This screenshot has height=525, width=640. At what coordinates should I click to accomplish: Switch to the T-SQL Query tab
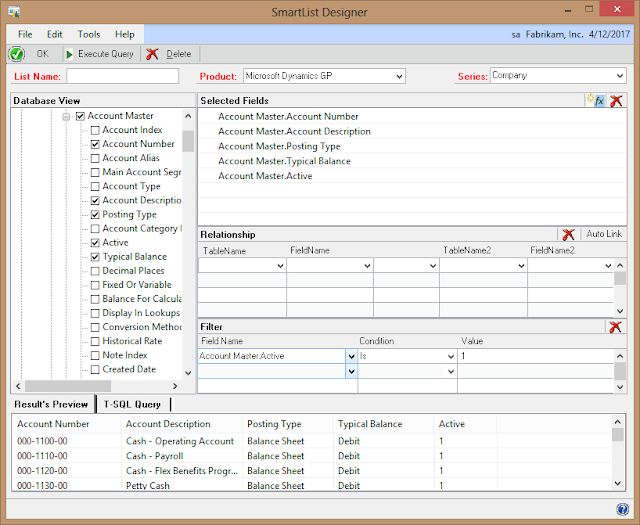[x=132, y=404]
